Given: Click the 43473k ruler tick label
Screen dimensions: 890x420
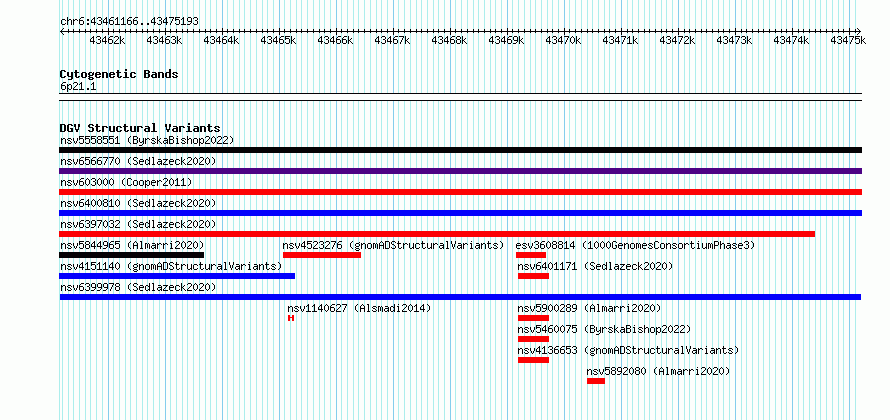Looking at the screenshot, I should pos(734,40).
